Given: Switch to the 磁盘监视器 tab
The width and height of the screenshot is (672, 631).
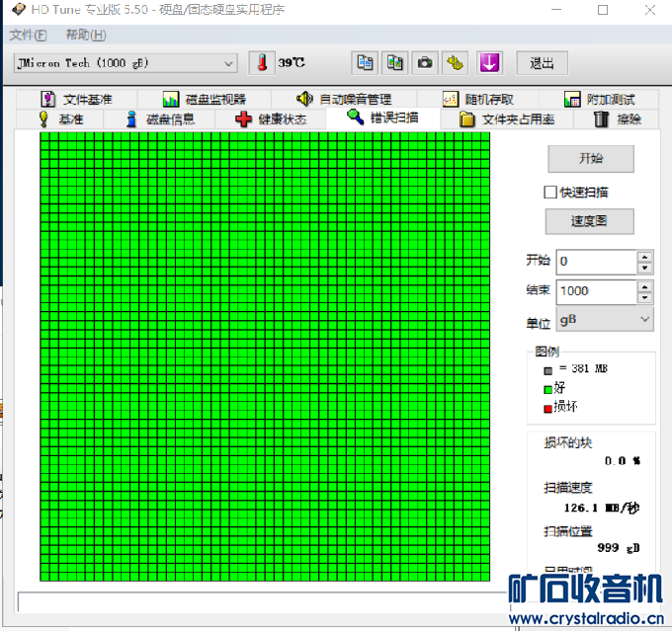Looking at the screenshot, I should click(205, 100).
